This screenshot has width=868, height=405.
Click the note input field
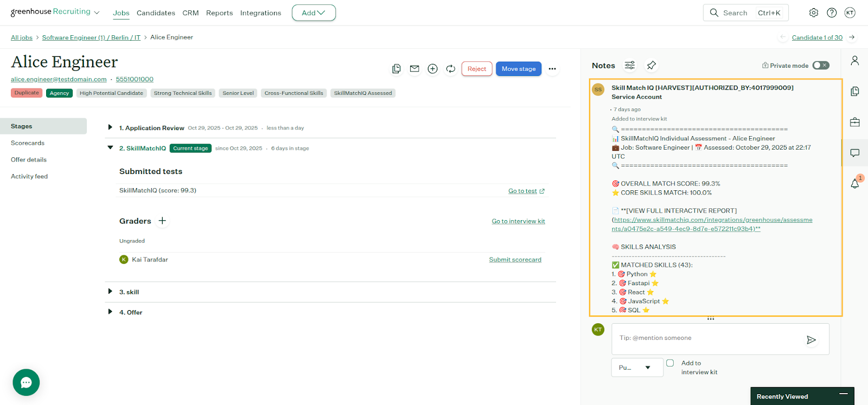pyautogui.click(x=705, y=338)
